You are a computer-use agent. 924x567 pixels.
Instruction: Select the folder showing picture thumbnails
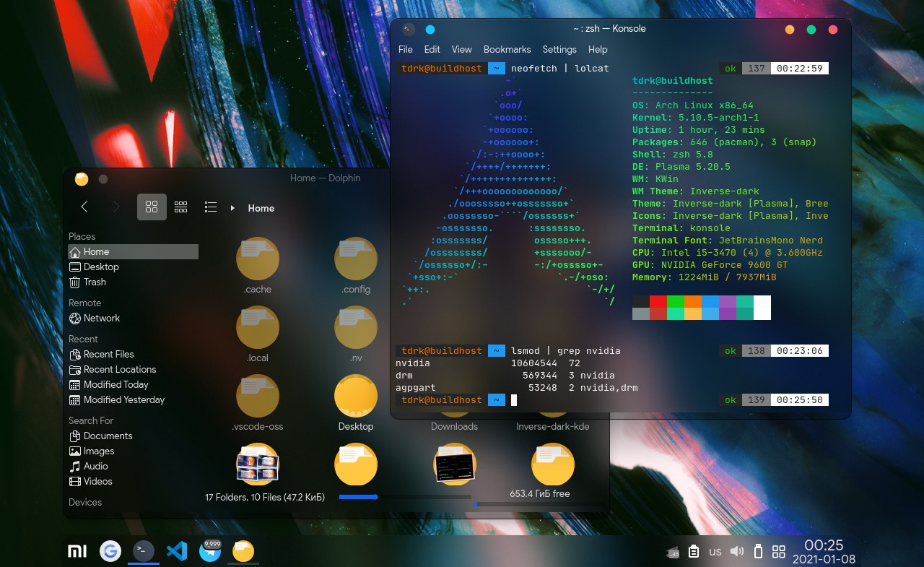[x=258, y=464]
